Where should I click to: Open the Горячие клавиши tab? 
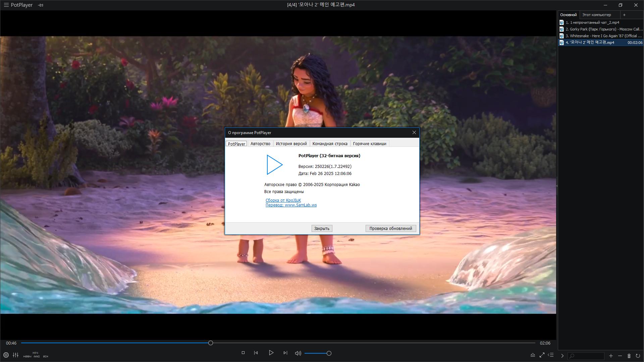tap(370, 144)
